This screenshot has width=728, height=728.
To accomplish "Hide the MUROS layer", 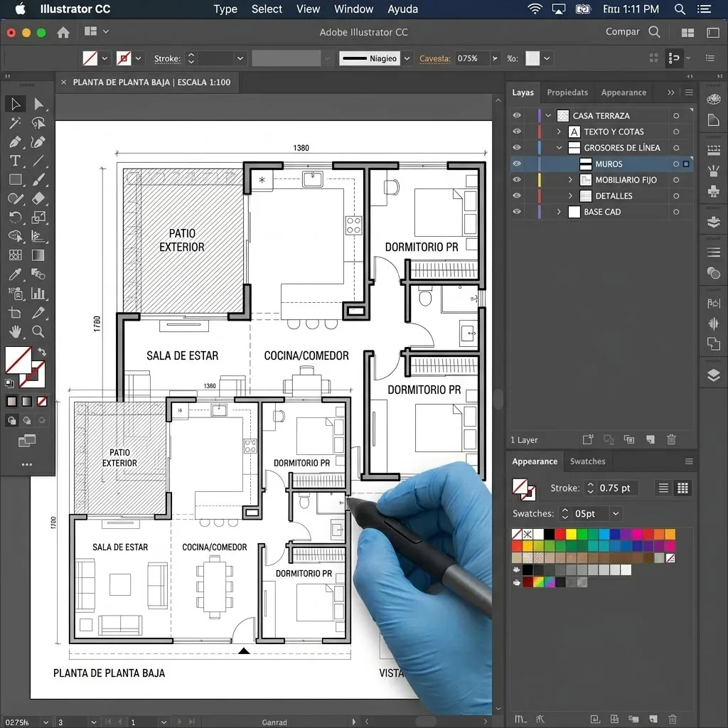I will 517,164.
